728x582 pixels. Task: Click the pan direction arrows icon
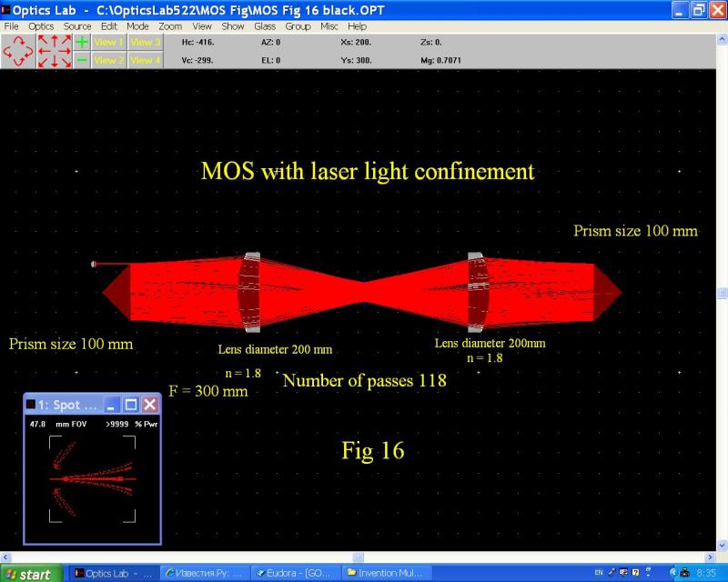[54, 51]
